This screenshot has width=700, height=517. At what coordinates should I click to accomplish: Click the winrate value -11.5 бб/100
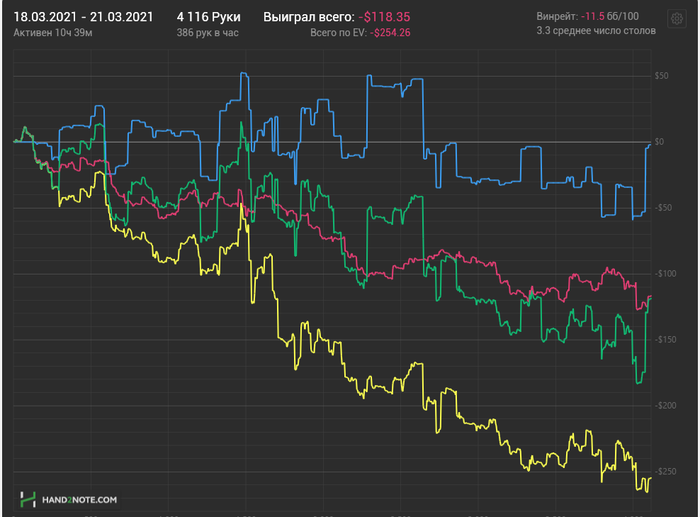click(610, 17)
